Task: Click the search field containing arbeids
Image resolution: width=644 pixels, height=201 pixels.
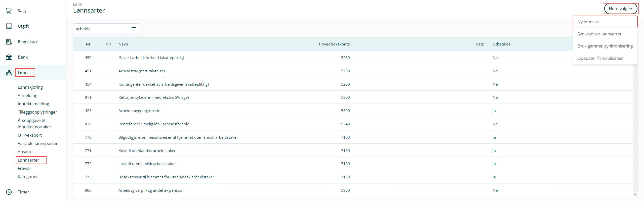Action: point(101,29)
